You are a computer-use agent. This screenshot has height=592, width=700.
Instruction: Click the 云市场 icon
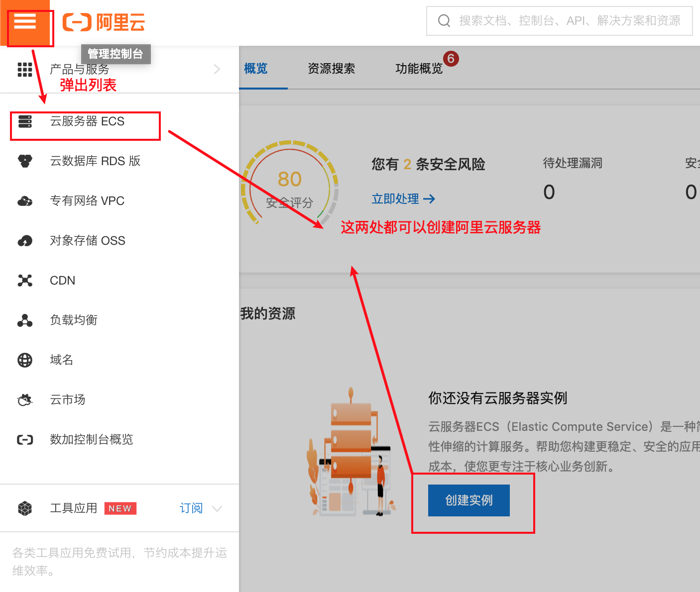pyautogui.click(x=25, y=400)
